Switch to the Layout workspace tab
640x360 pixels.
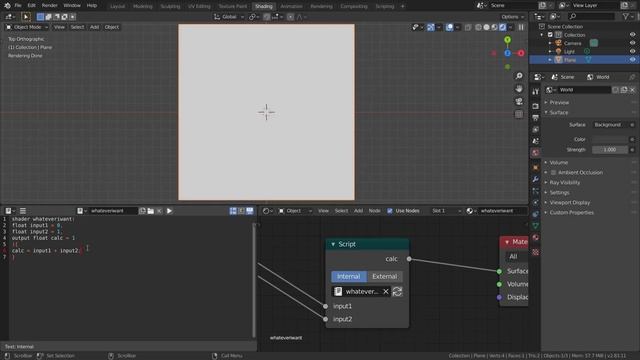(118, 6)
